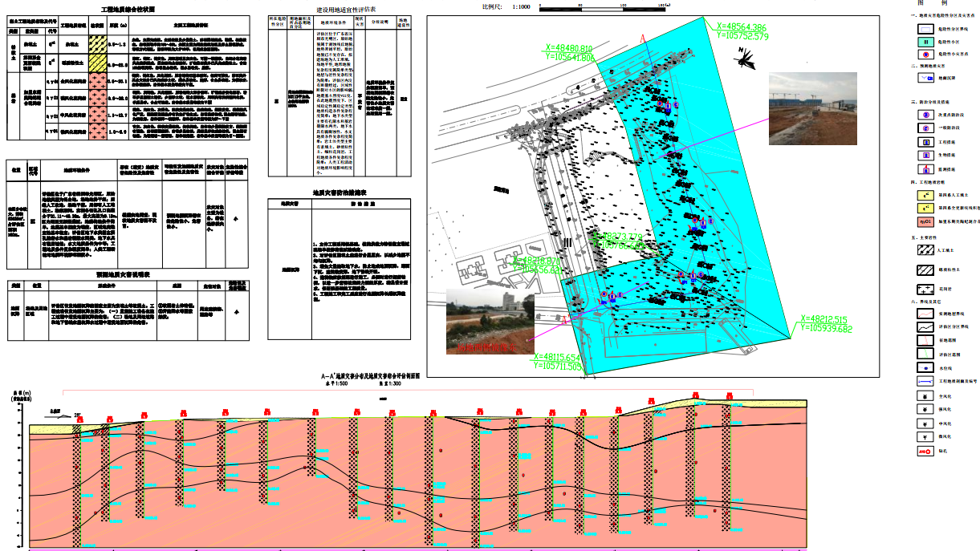Click the 工程地质综合柱状图 table title
Viewport: 980px width, 551px height.
coord(128,6)
